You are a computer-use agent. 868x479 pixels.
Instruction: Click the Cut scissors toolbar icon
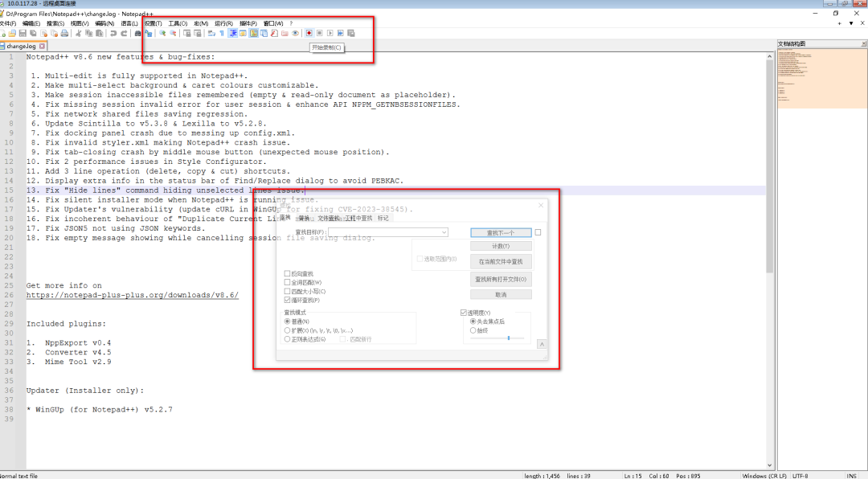[x=79, y=33]
